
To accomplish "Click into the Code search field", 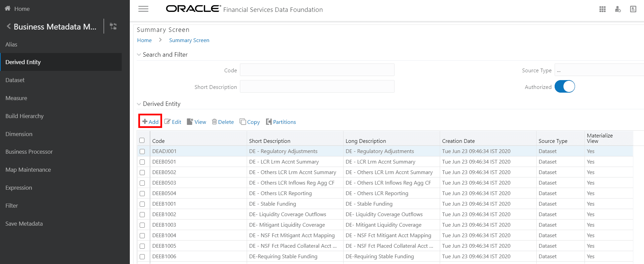I will point(317,70).
